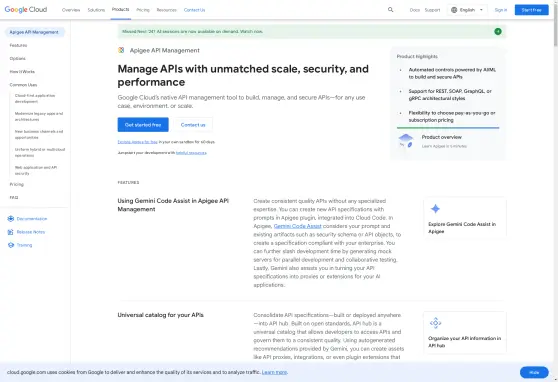Open the helpful resources link
This screenshot has height=382, width=558.
191,153
